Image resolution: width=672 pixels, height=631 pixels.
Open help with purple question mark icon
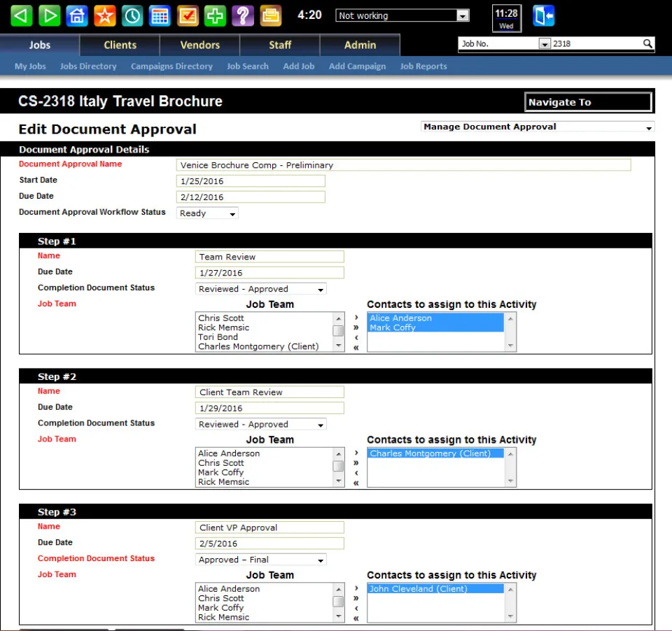[243, 16]
